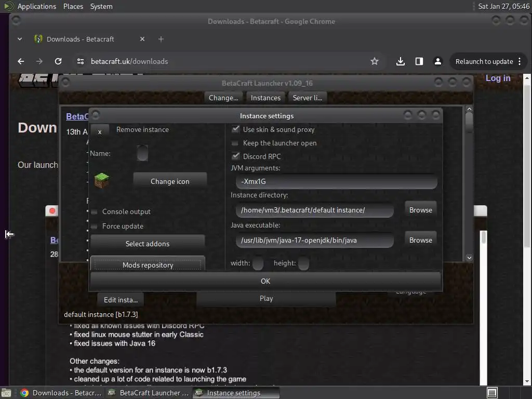The image size is (532, 399).
Task: Open Chrome profile avatar icon
Action: tap(437, 61)
